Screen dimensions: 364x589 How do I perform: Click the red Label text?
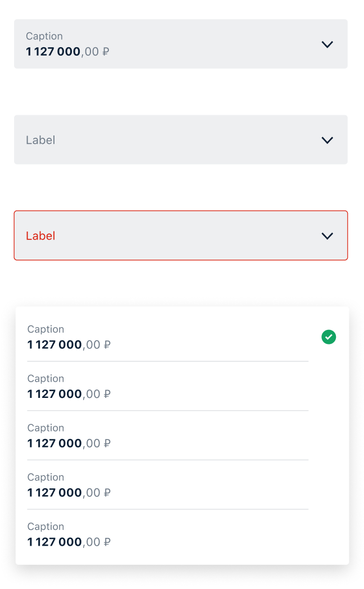coord(40,235)
